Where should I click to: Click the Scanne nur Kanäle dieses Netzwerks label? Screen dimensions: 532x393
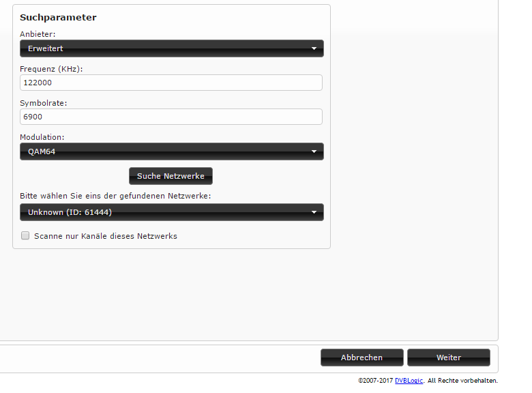105,236
